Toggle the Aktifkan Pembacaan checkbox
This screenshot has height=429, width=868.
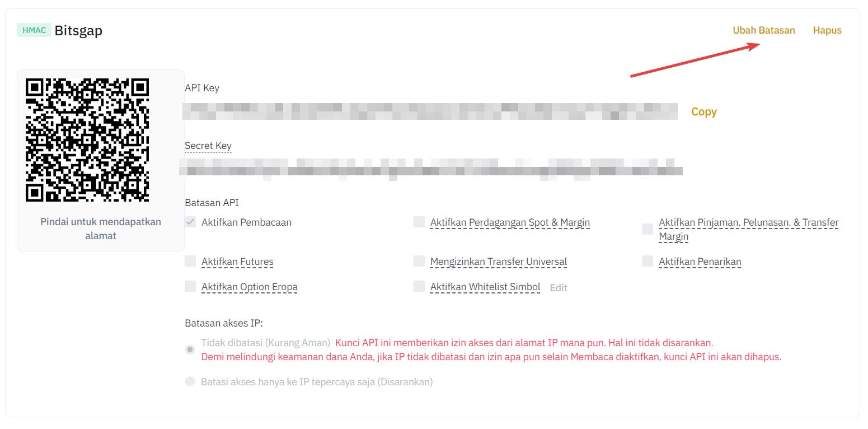(x=190, y=222)
